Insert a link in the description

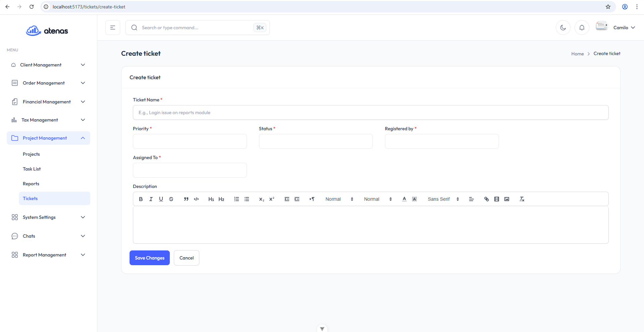coord(487,199)
